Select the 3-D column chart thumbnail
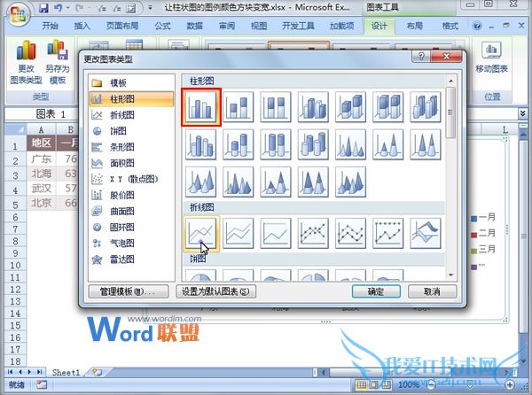Screen dimensions: 532x395 426,106
